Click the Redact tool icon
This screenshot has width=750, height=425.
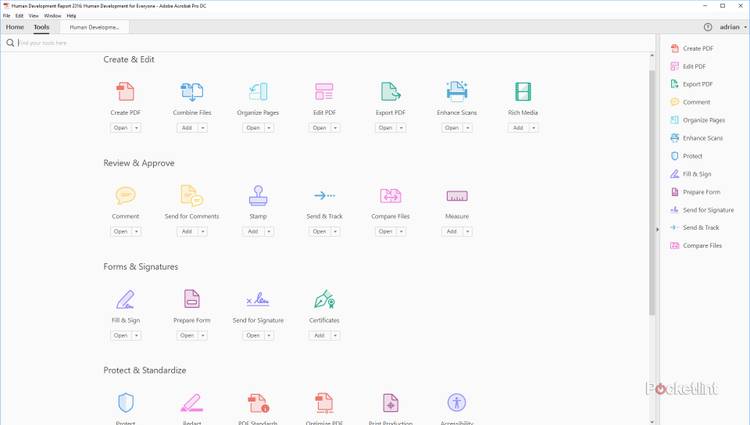tap(192, 403)
